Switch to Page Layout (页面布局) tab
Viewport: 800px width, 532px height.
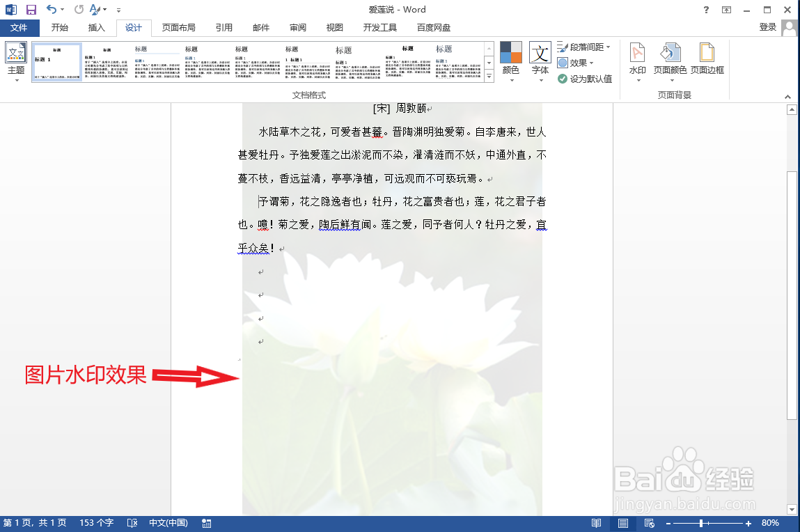(178, 28)
